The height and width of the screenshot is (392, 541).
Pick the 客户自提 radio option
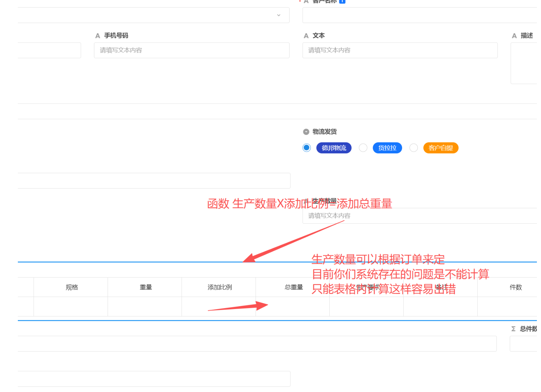click(414, 148)
